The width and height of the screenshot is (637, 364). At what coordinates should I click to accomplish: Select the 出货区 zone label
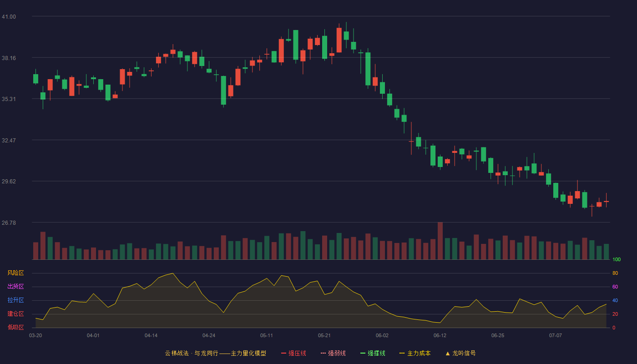pyautogui.click(x=15, y=287)
